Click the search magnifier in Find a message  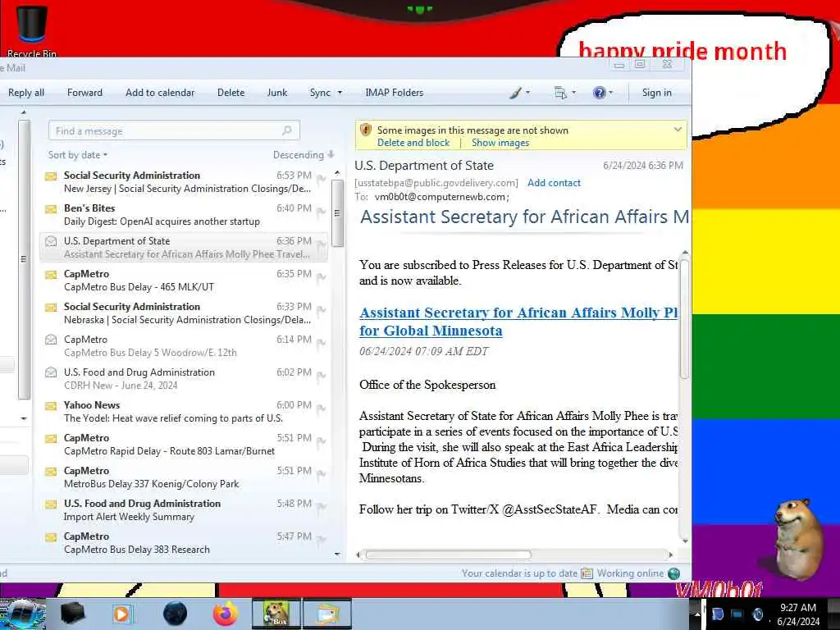(287, 130)
